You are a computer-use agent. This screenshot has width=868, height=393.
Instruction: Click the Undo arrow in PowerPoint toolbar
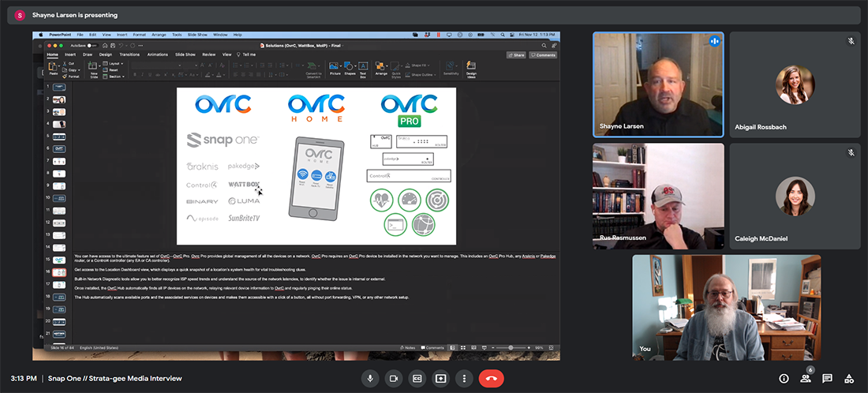(121, 46)
